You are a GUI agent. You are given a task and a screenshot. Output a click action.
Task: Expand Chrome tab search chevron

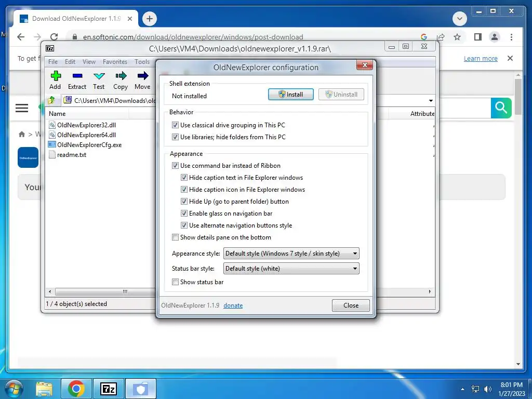coord(460,19)
